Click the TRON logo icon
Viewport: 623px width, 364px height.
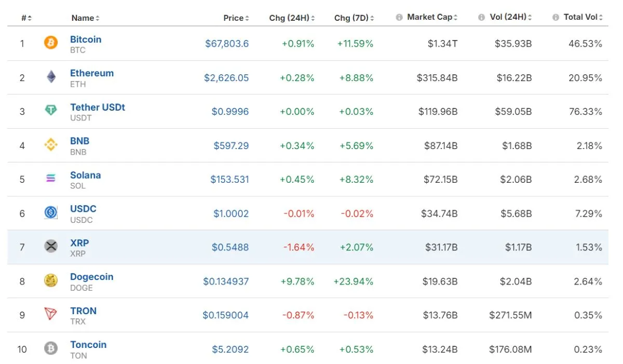coord(51,315)
